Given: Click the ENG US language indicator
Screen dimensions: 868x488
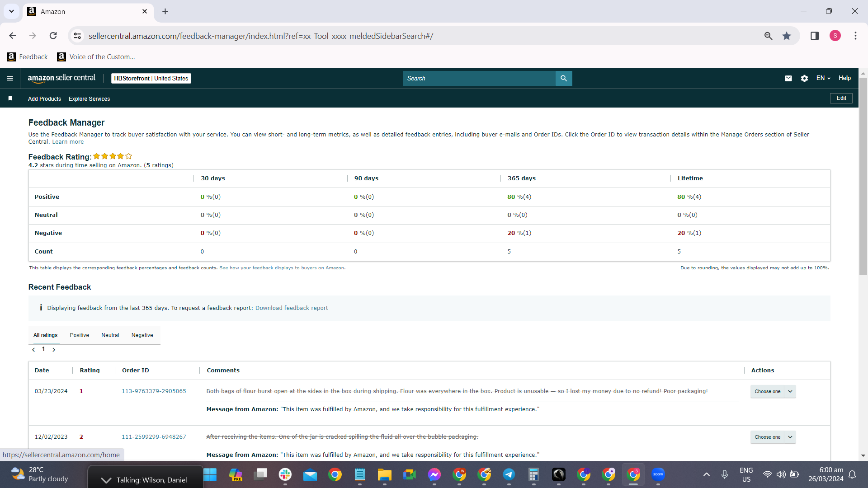Looking at the screenshot, I should [x=746, y=474].
